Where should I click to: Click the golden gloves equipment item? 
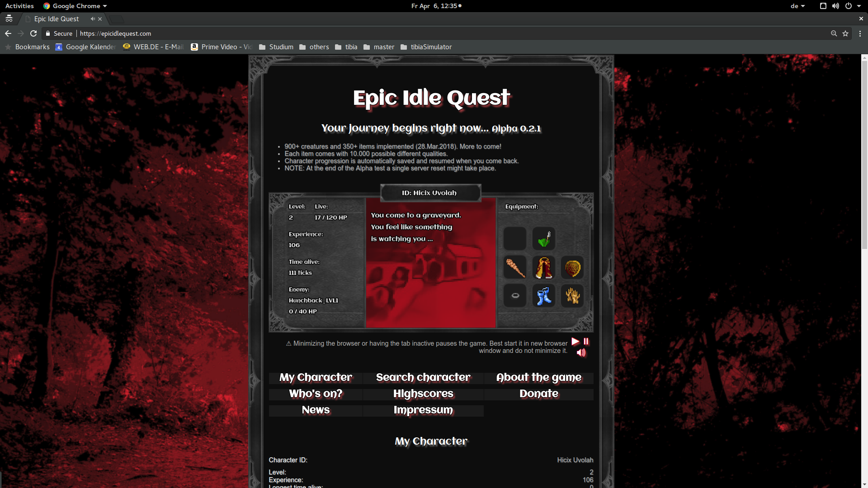572,296
